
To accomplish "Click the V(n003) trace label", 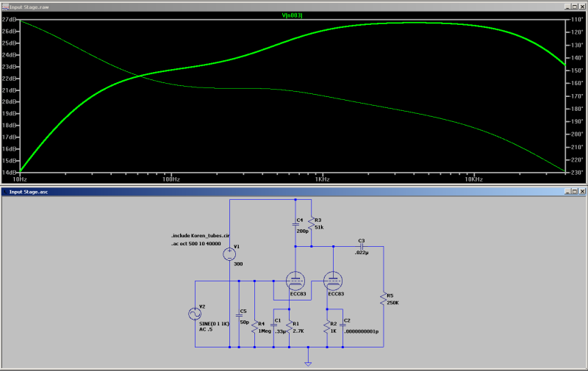I will pyautogui.click(x=292, y=15).
